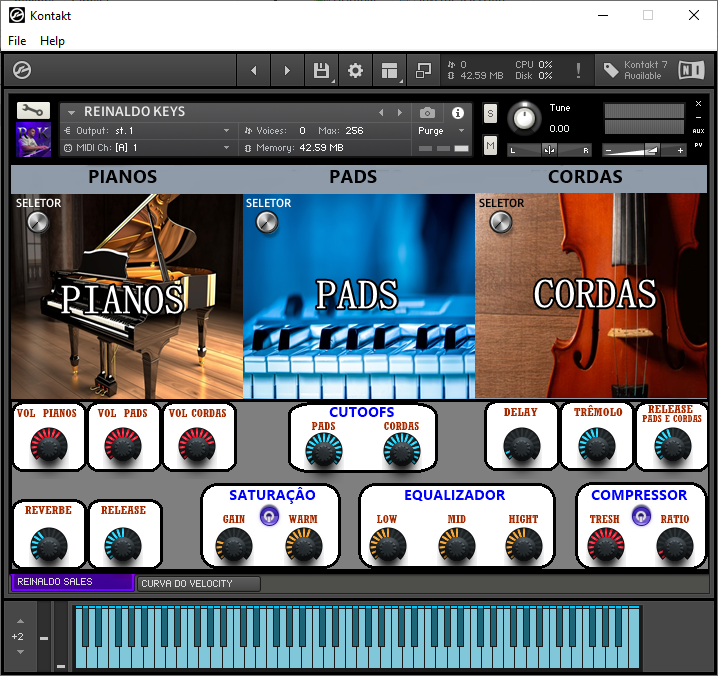
Task: Close the instrument with the X icon
Action: tap(698, 104)
